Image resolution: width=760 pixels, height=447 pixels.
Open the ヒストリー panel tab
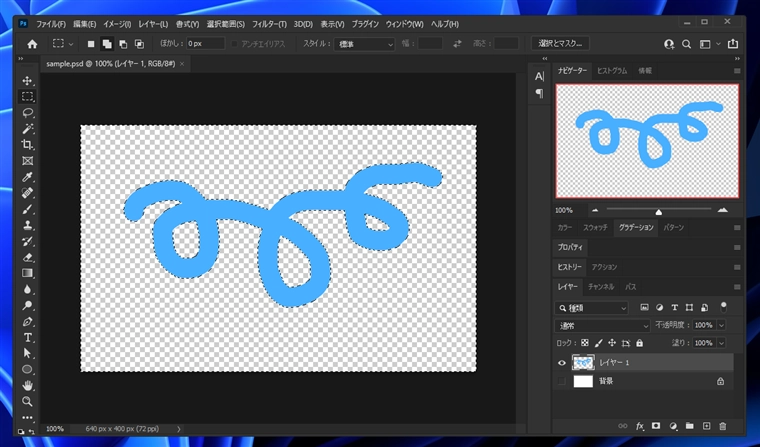(x=569, y=267)
